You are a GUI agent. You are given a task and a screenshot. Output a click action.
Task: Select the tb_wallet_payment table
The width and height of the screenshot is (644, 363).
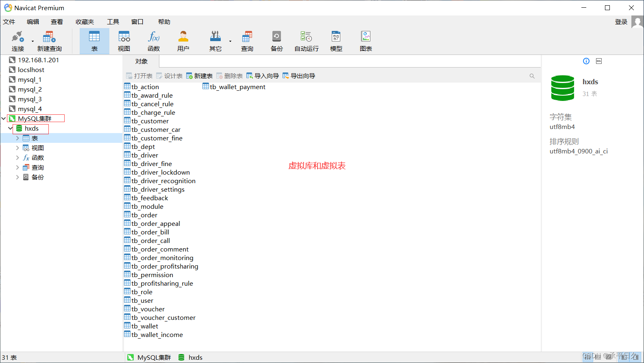(x=234, y=87)
